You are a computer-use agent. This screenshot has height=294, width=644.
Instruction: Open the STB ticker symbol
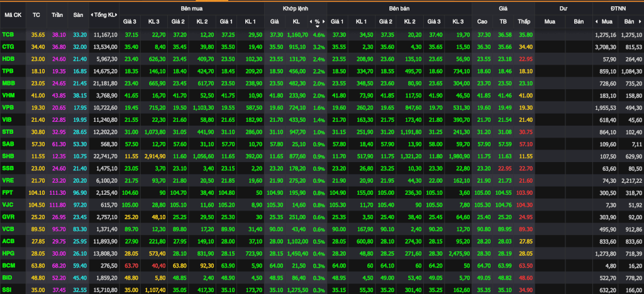coord(8,132)
